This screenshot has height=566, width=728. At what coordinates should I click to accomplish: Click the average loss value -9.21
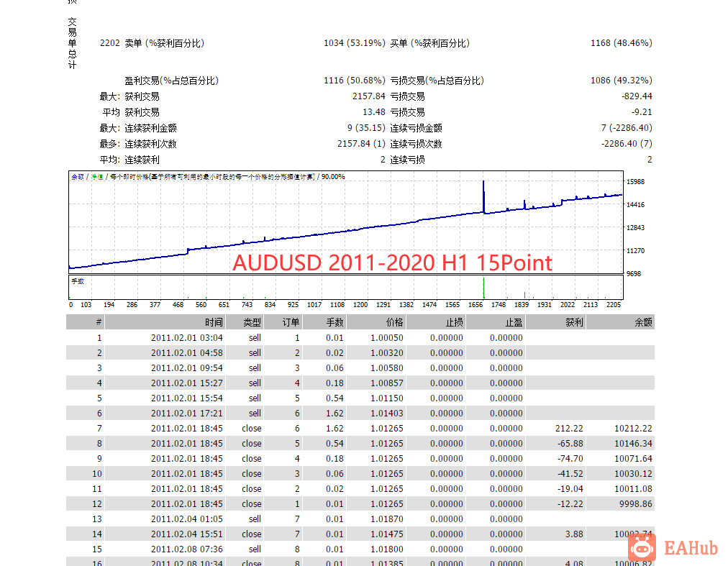642,112
